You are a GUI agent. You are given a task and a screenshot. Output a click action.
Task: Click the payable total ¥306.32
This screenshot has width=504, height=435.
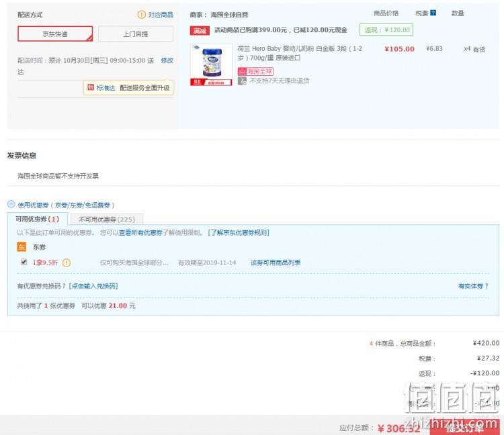tap(399, 428)
